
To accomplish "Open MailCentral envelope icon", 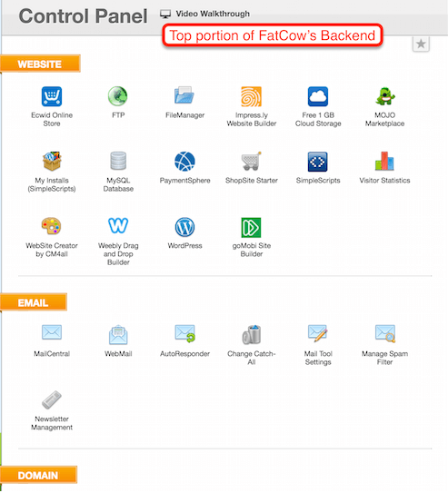I will (52, 332).
